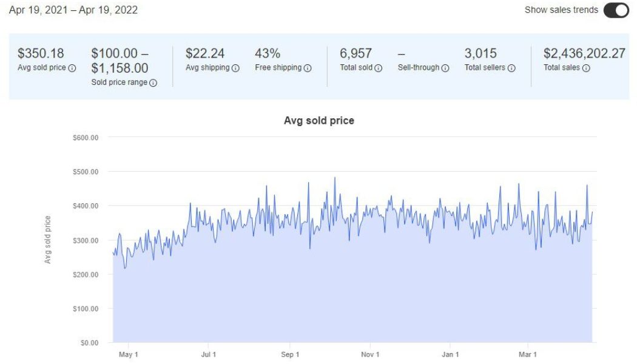Click the Total sales info icon

(586, 68)
